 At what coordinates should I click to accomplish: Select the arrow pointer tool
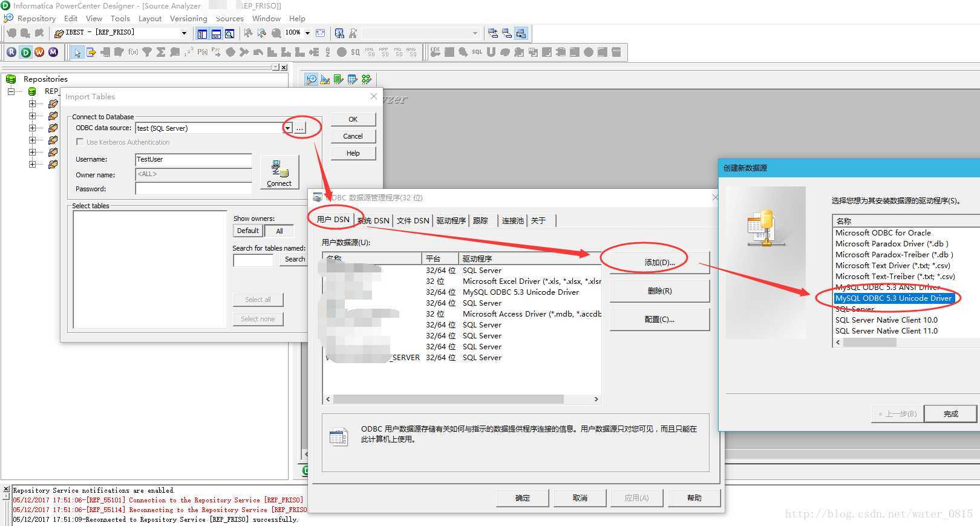tap(77, 53)
